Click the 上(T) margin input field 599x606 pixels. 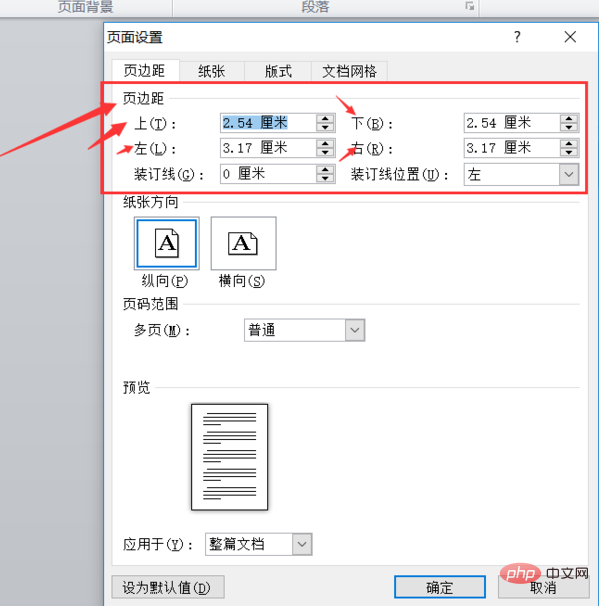point(268,123)
